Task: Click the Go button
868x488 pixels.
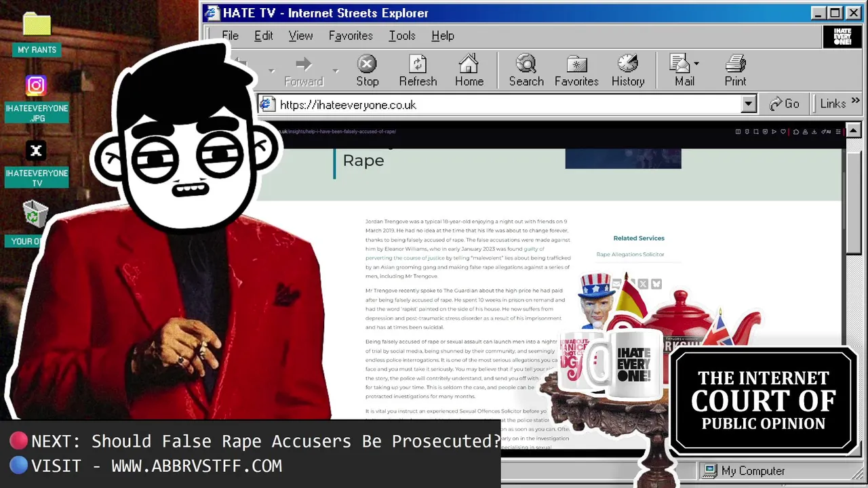Action: 785,104
